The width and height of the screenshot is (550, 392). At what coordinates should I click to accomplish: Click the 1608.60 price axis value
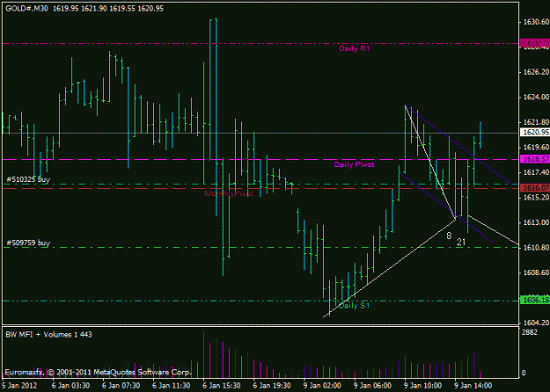click(x=536, y=272)
